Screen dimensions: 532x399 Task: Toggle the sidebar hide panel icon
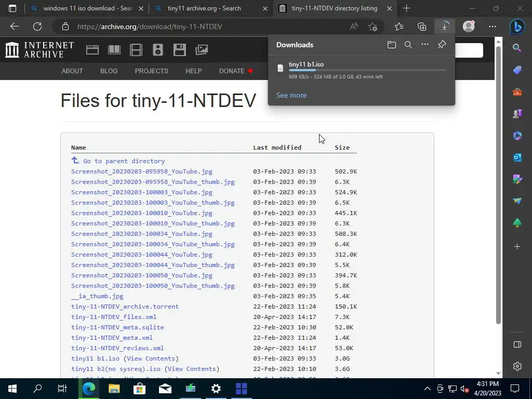(x=517, y=344)
